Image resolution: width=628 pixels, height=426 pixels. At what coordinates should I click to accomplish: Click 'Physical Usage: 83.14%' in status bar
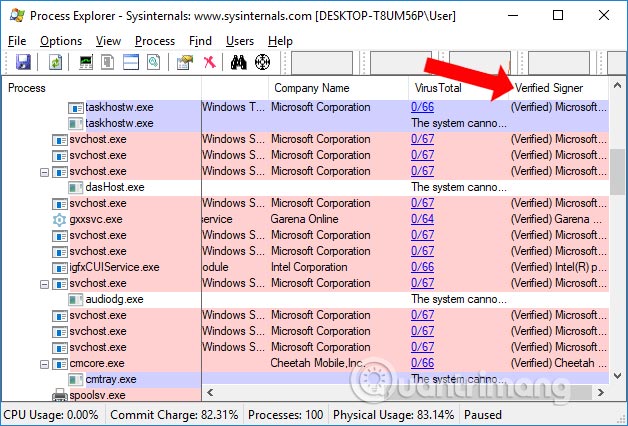tap(394, 415)
